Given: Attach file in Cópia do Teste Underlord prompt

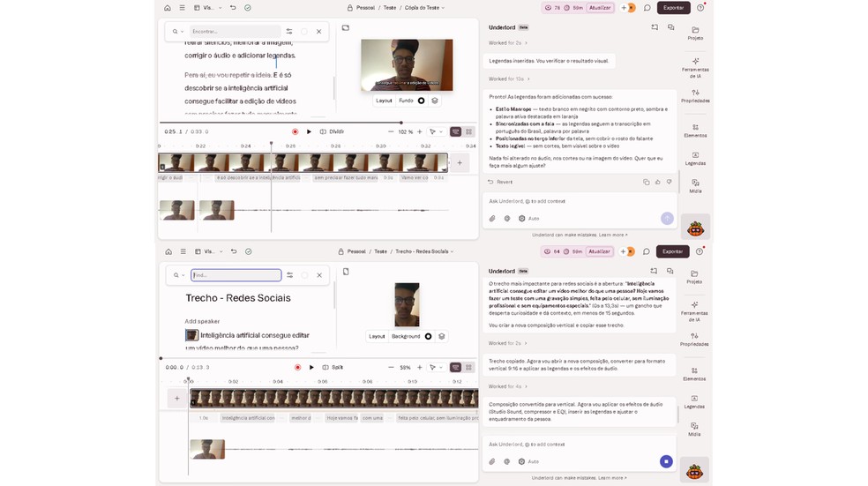Looking at the screenshot, I should [x=492, y=219].
